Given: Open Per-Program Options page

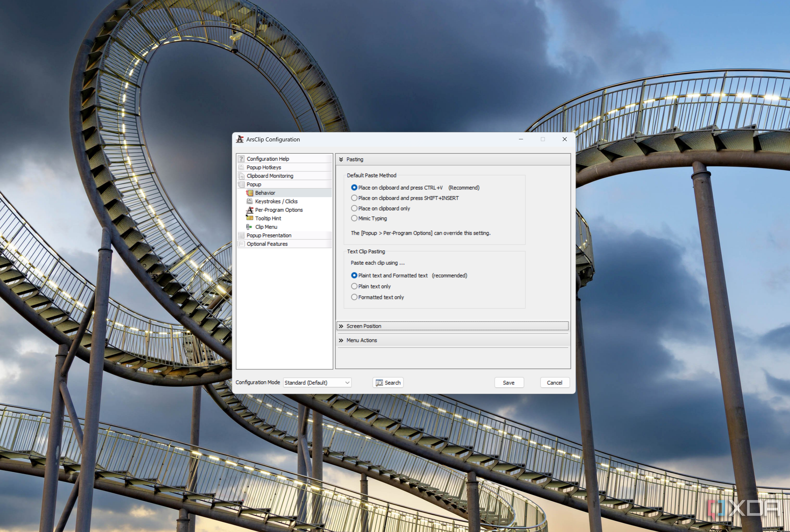Looking at the screenshot, I should tap(279, 210).
